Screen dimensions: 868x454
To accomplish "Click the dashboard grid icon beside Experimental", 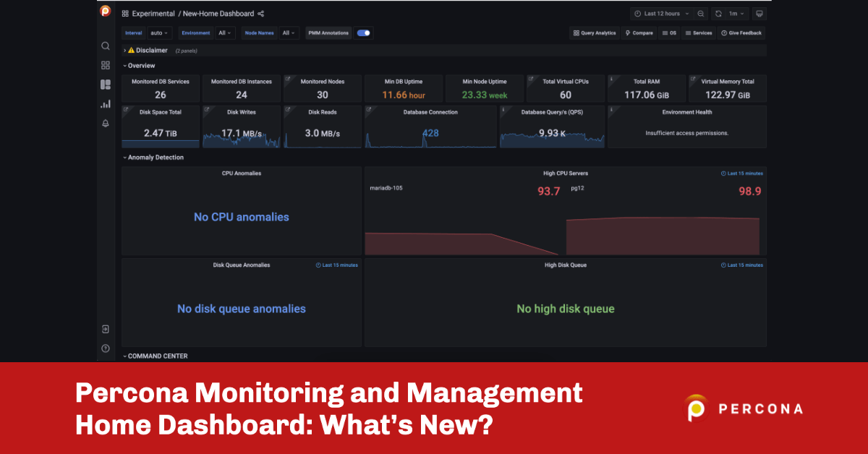I will [x=125, y=14].
